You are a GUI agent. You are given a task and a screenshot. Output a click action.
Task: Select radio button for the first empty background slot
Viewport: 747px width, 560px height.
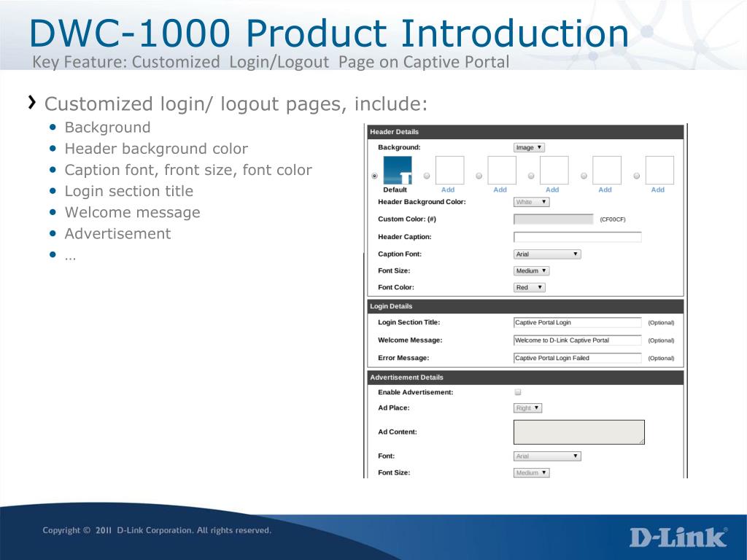click(427, 176)
